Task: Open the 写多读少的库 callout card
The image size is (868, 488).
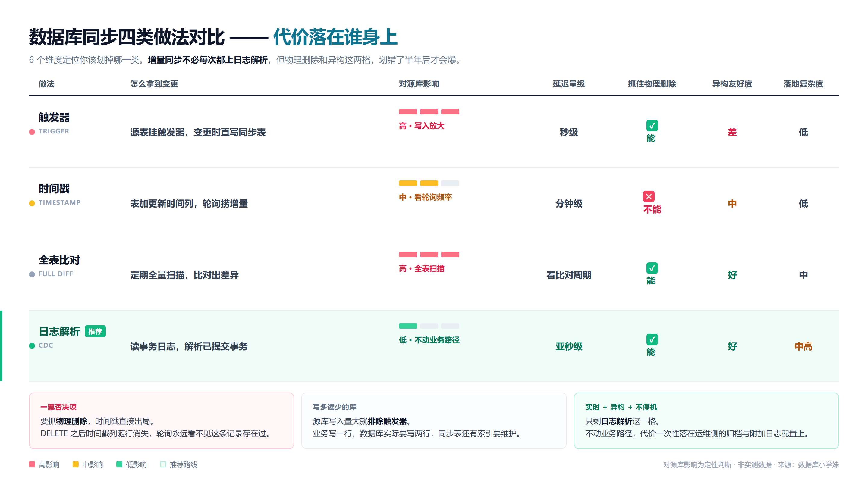Action: coord(434,421)
